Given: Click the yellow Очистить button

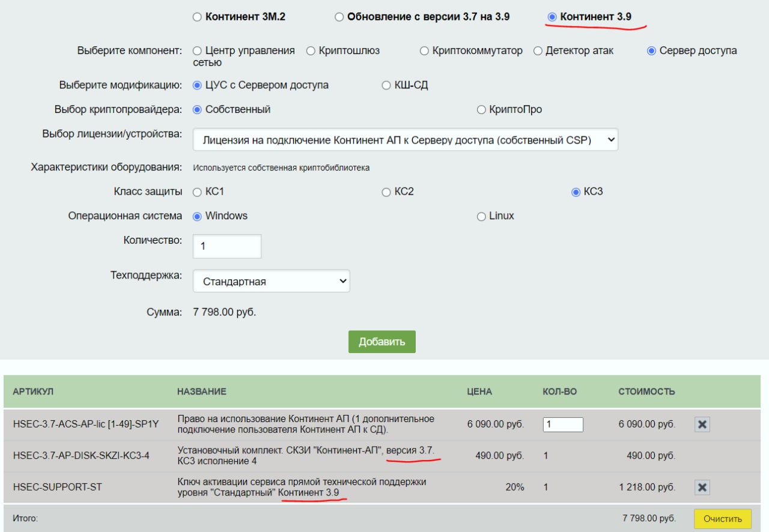Looking at the screenshot, I should (723, 519).
